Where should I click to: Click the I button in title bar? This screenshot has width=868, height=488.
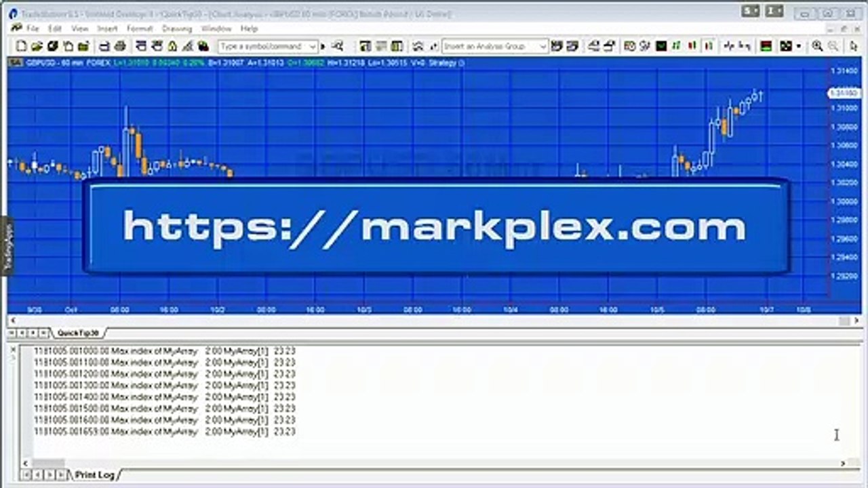tap(774, 12)
